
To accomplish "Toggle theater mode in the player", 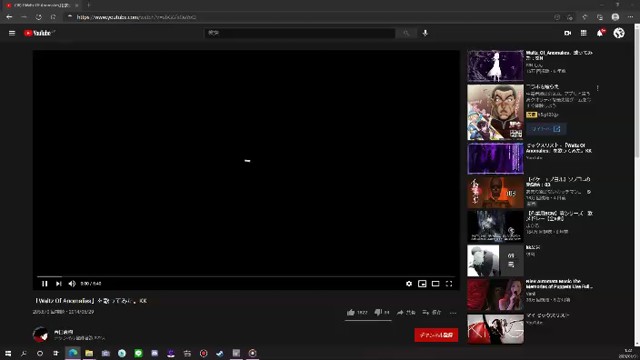I will [436, 284].
